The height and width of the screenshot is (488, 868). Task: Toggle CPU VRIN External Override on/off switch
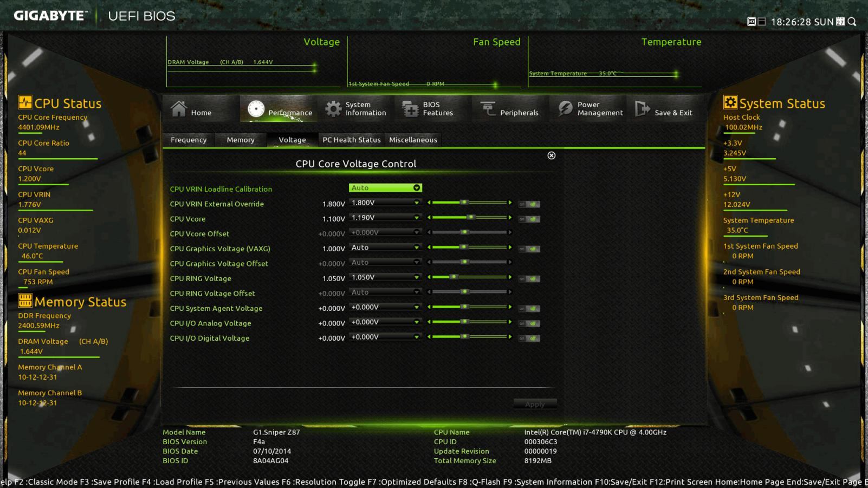click(x=529, y=204)
